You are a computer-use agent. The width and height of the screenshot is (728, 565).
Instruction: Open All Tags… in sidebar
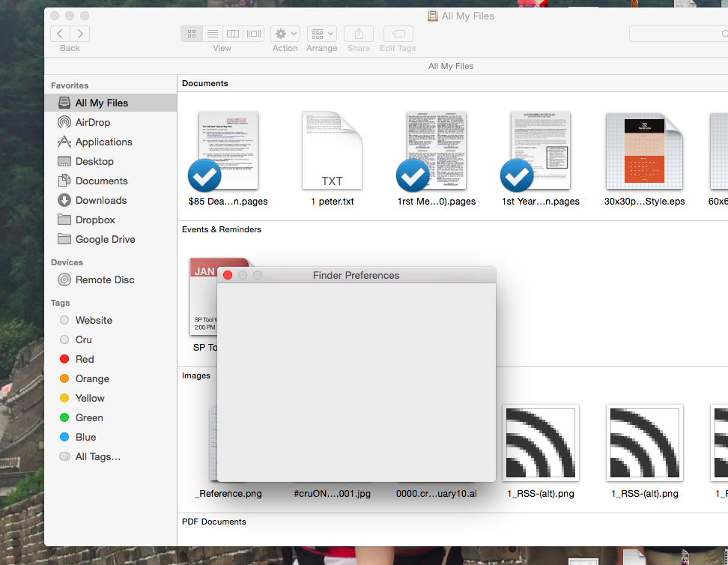111,457
